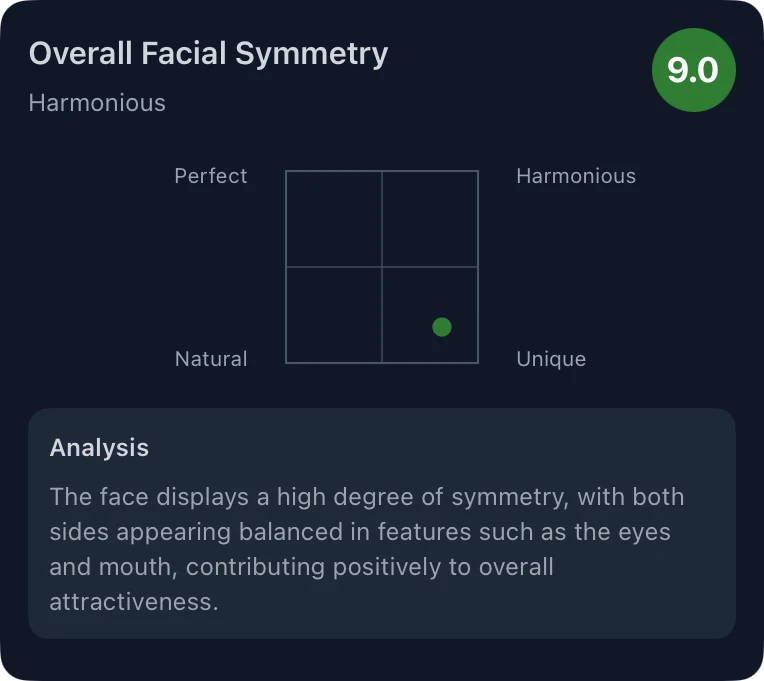Select the "Overall Facial Symmetry" title
Image resolution: width=764 pixels, height=681 pixels.
click(208, 53)
